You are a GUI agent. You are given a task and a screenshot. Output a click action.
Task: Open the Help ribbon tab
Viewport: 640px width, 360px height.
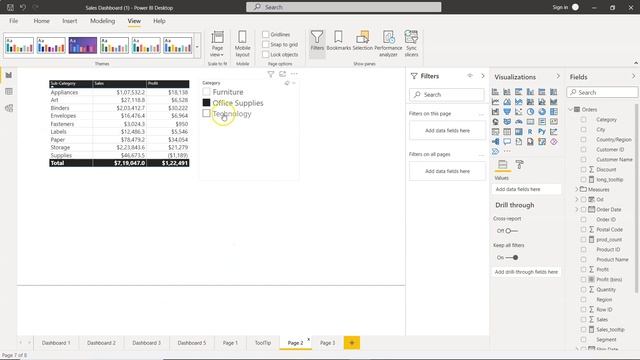tap(159, 21)
